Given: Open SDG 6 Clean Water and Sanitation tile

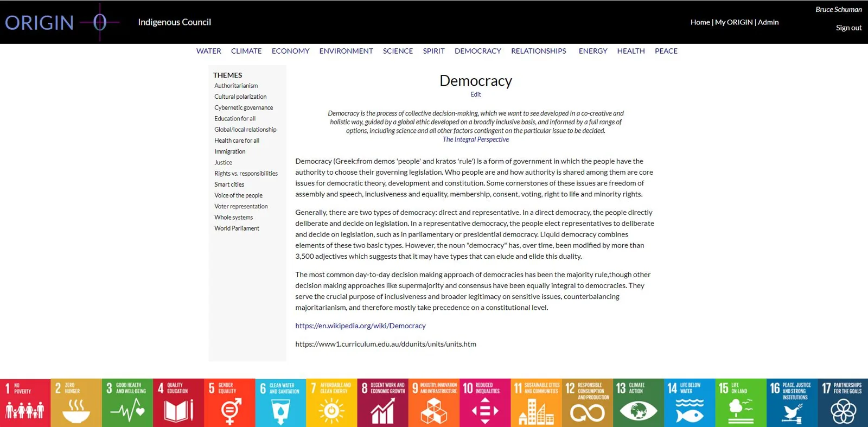Looking at the screenshot, I should pos(280,403).
